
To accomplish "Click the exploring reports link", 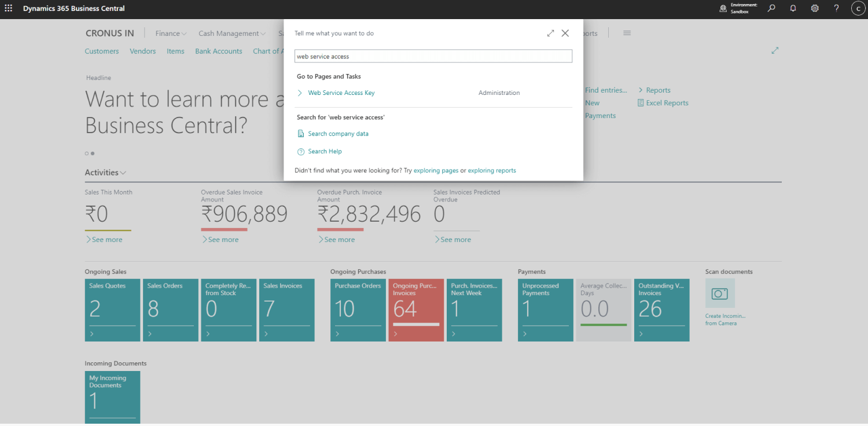I will pos(492,171).
